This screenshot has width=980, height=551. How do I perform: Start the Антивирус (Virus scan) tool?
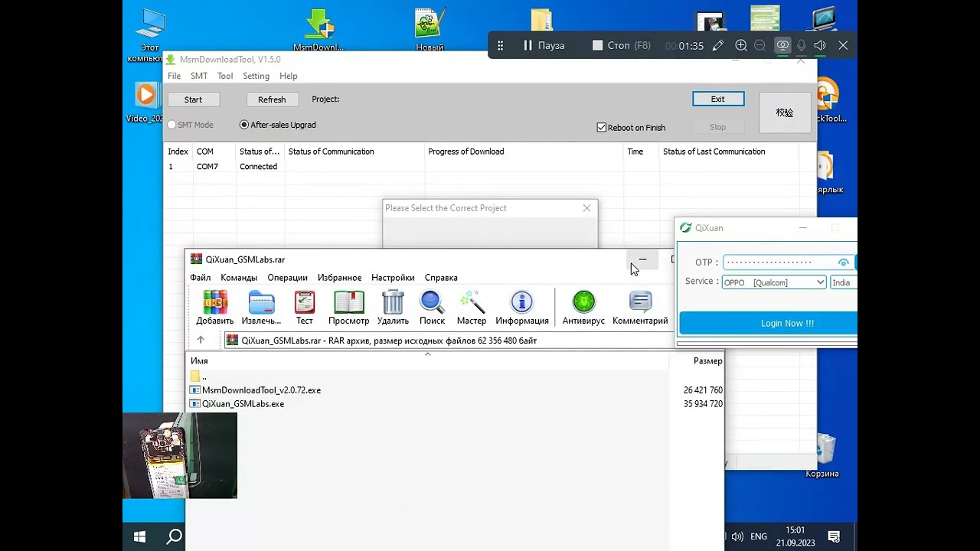coord(583,308)
